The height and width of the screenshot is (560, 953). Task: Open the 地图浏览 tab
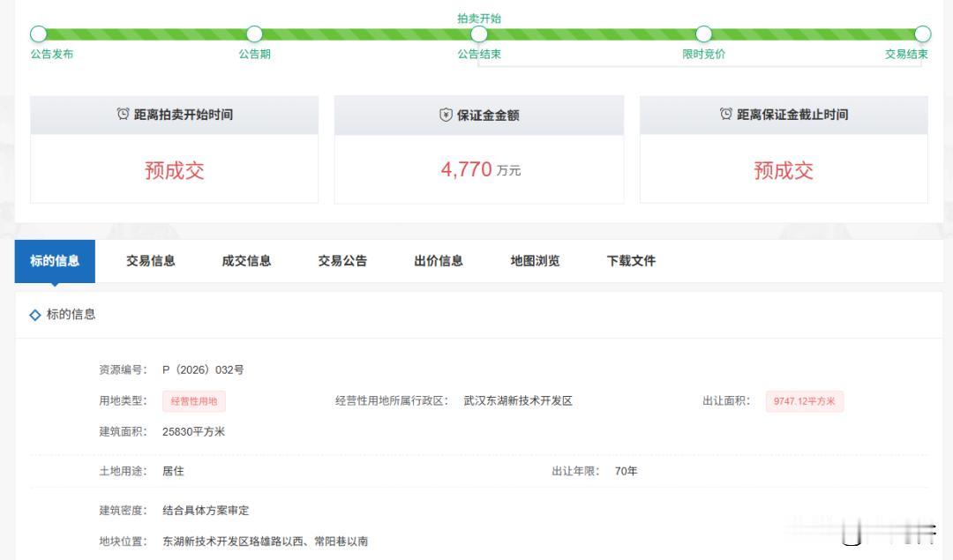(x=535, y=260)
